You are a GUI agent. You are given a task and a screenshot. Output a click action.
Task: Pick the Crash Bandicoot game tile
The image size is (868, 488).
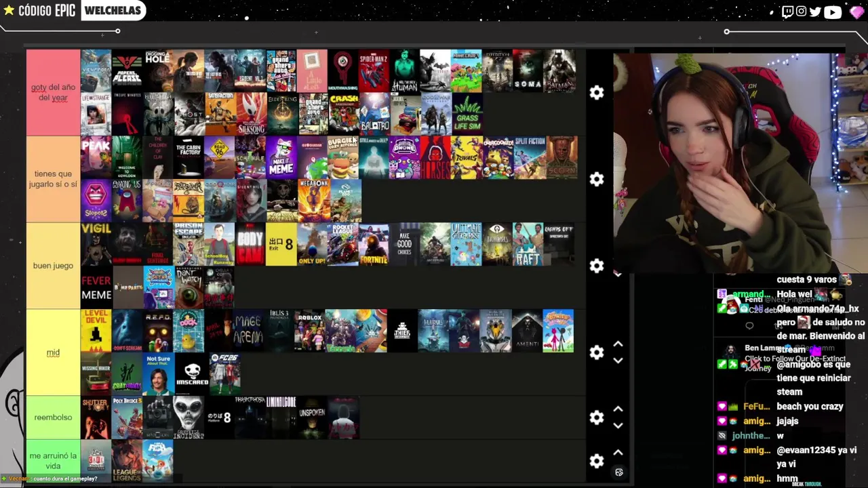pyautogui.click(x=343, y=114)
